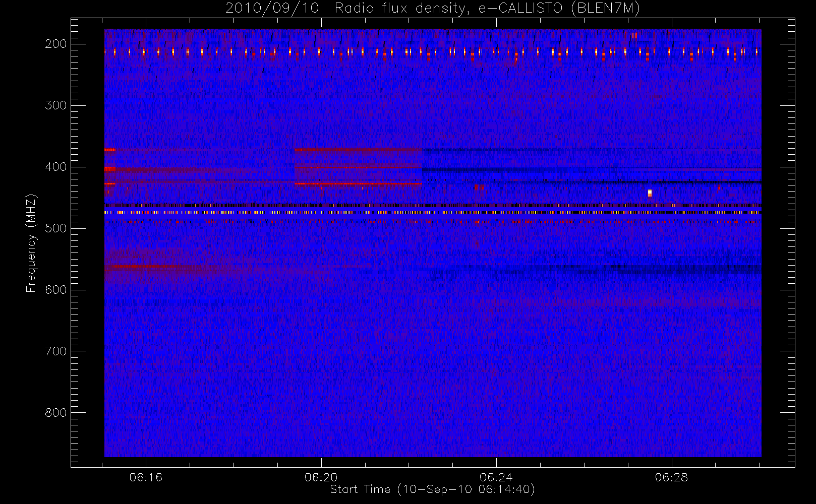This screenshot has width=816, height=504.
Task: Click the 06:28 time tick label
Action: point(672,477)
